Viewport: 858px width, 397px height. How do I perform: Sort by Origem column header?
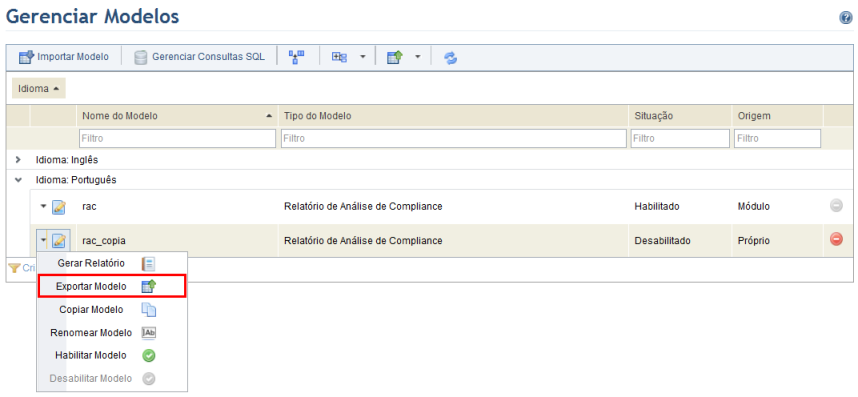click(x=777, y=116)
